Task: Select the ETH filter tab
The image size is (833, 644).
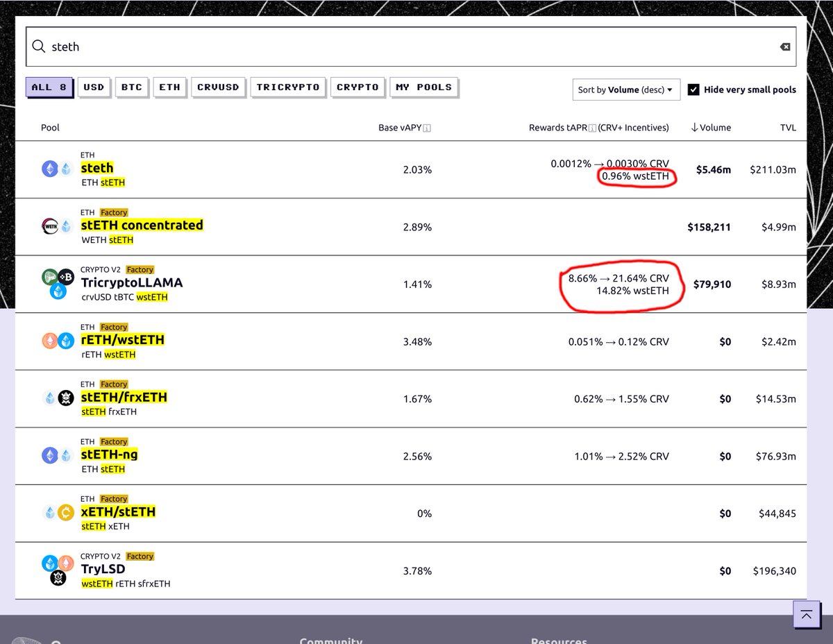Action: (169, 87)
